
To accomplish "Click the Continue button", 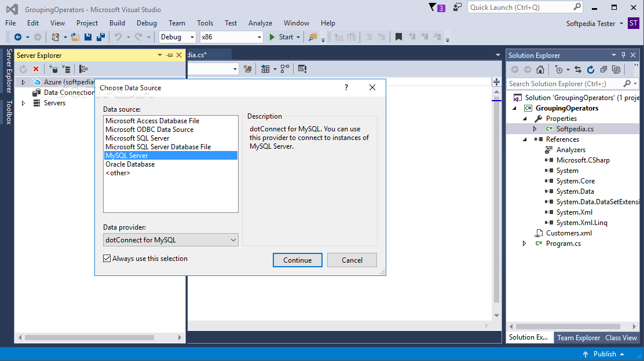I will (x=297, y=260).
